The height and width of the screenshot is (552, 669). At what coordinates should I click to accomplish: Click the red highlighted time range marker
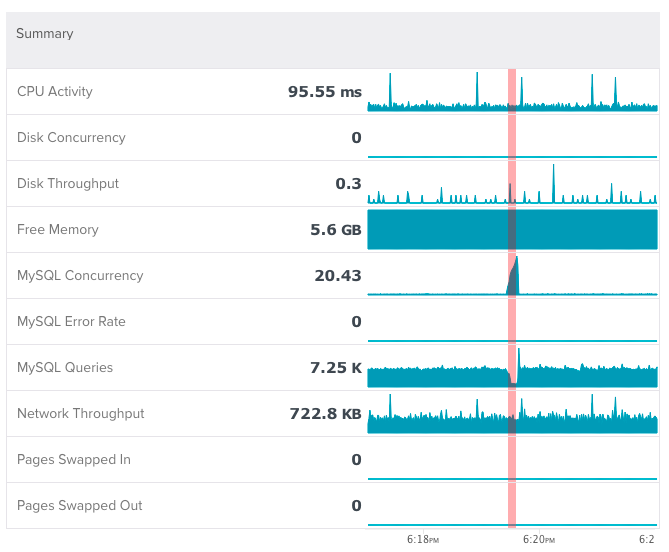tap(512, 300)
